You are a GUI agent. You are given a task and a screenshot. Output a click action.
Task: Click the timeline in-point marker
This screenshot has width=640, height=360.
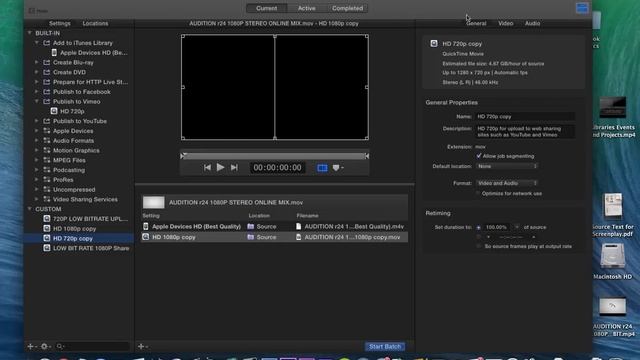[182, 156]
